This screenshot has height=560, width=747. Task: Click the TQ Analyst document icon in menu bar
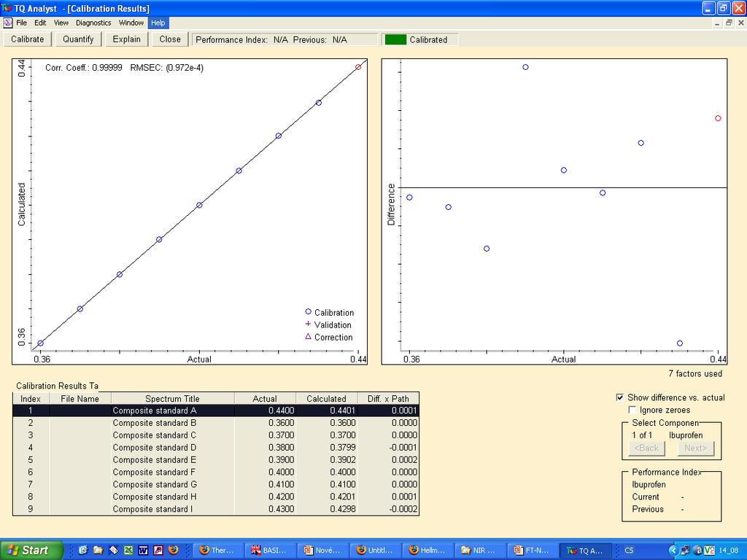7,23
